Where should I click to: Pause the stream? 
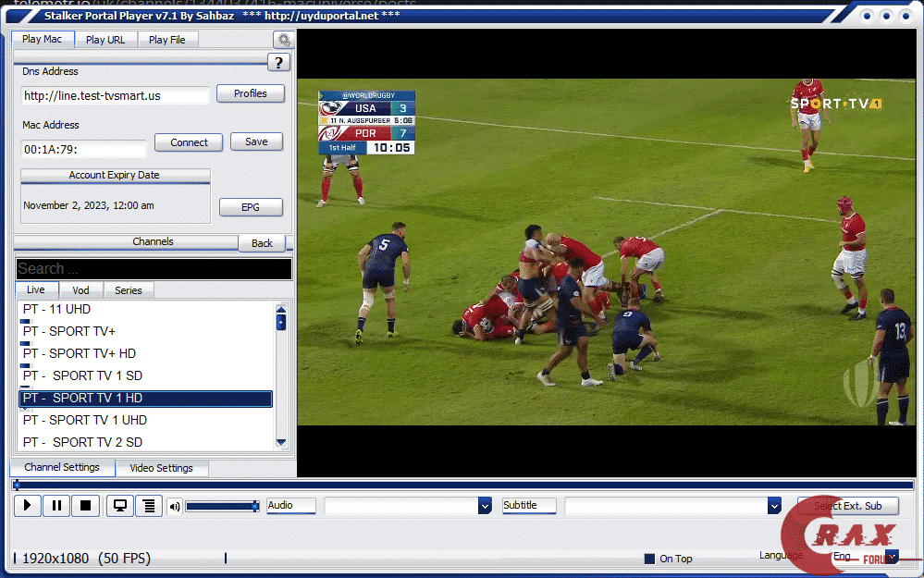56,506
